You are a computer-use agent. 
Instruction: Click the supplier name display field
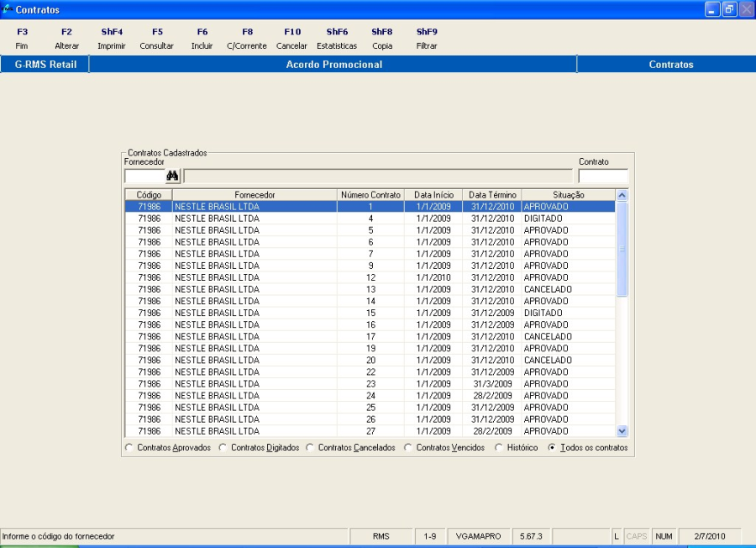click(x=378, y=176)
